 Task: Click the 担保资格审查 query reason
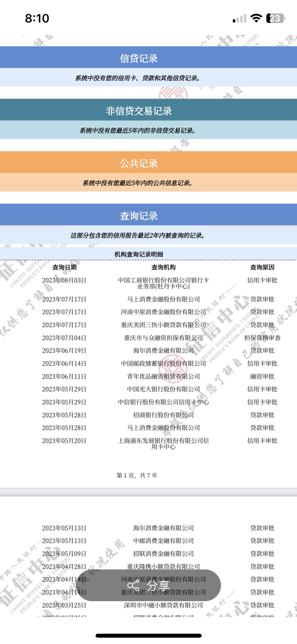[x=262, y=338]
